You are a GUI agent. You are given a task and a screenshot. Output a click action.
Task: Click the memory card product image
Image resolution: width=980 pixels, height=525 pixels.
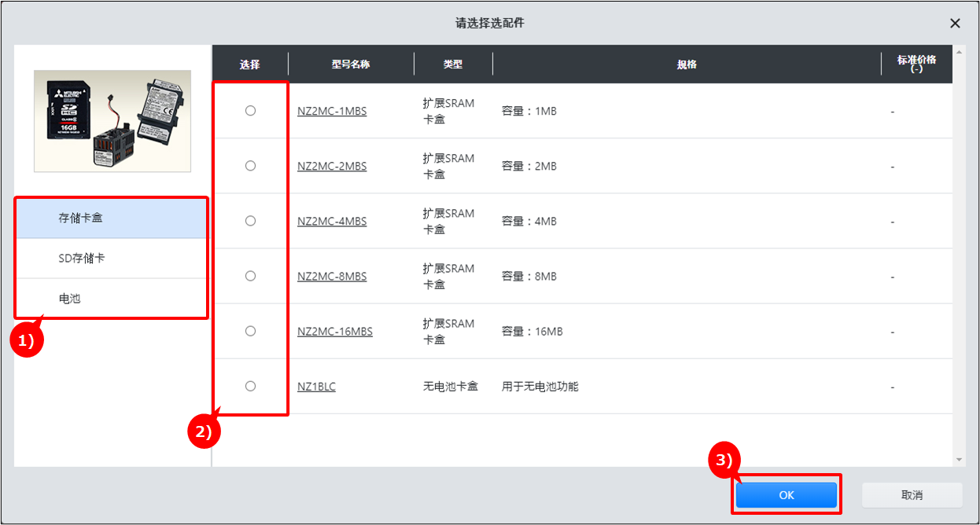click(112, 121)
